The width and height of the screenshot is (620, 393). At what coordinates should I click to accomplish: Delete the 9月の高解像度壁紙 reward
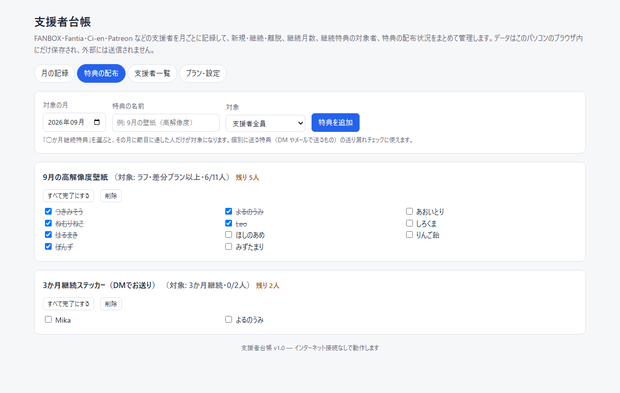click(111, 196)
